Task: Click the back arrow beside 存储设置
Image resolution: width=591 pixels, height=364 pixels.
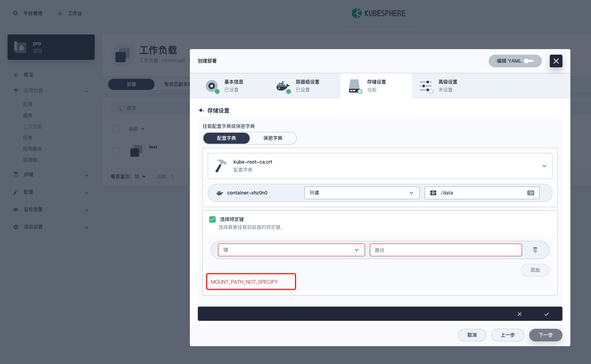Action: [x=202, y=111]
